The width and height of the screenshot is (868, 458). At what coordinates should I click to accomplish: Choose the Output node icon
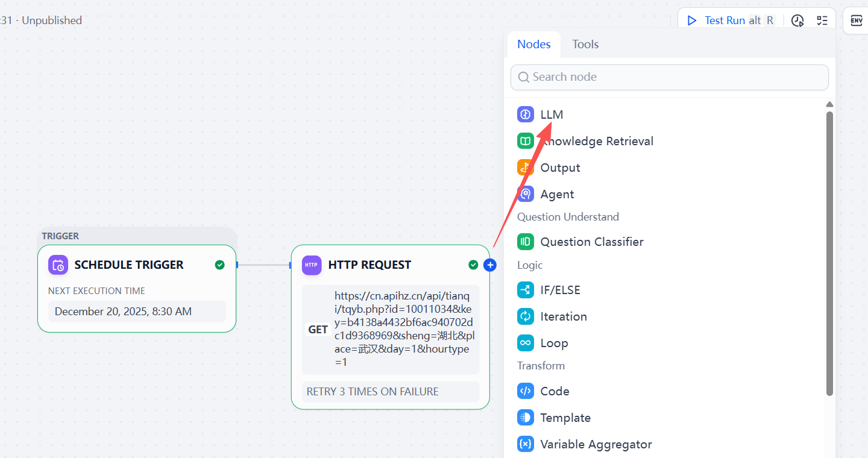(x=526, y=168)
